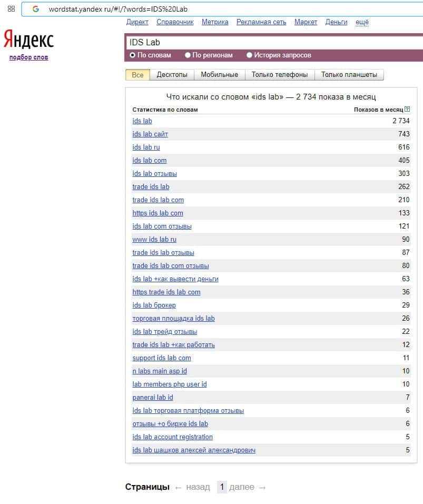
Task: Open the www ids lab ru link
Action: 154,240
